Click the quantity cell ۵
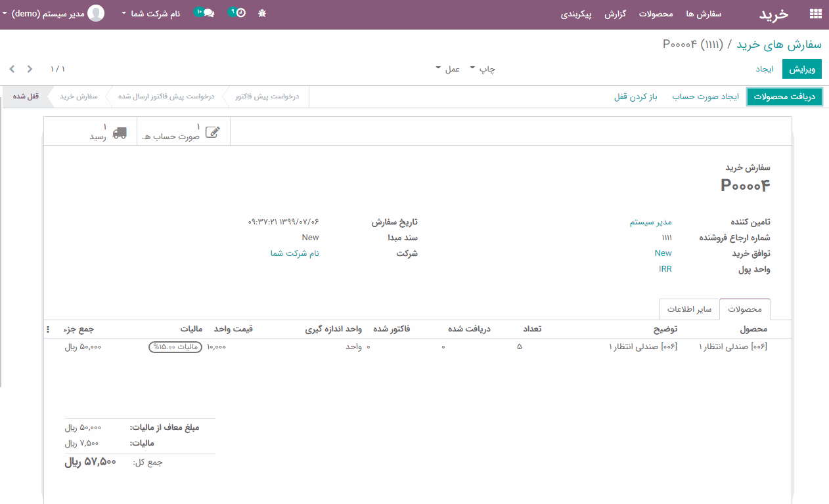This screenshot has width=829, height=504. pyautogui.click(x=519, y=346)
